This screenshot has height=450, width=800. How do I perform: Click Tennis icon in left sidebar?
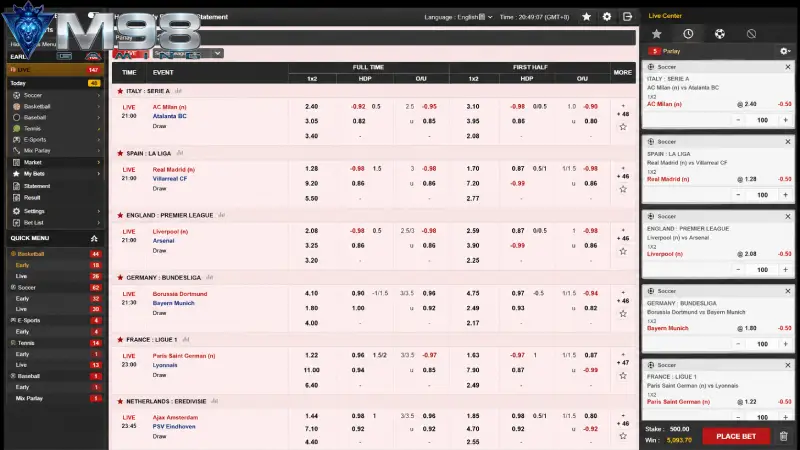(16, 129)
